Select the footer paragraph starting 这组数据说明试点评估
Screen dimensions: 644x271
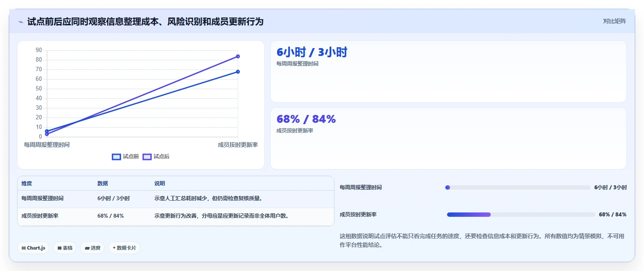pos(482,240)
